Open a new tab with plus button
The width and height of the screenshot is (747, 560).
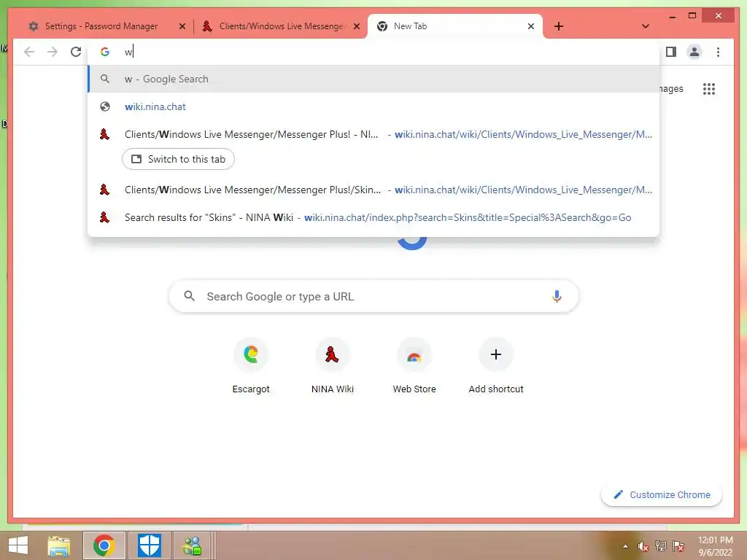tap(559, 26)
